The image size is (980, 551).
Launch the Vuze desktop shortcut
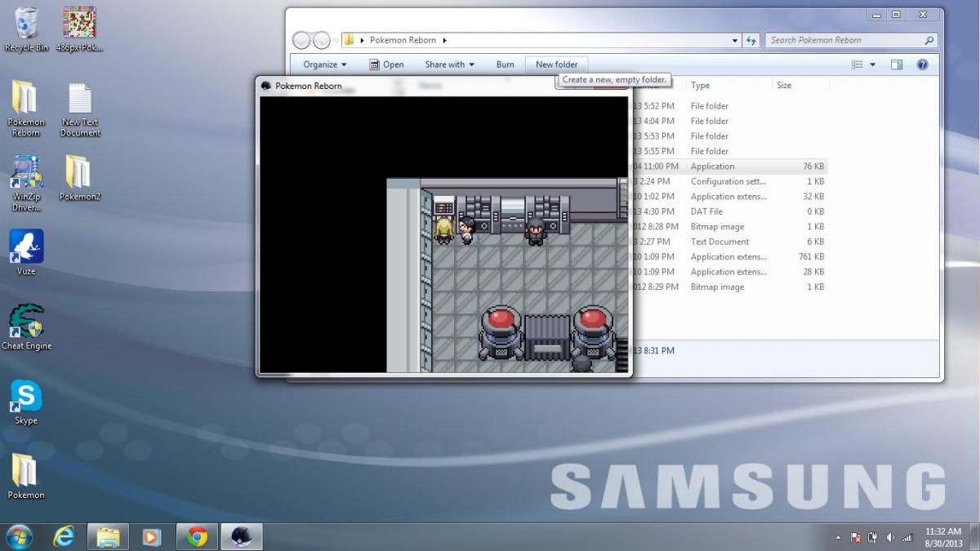26,247
